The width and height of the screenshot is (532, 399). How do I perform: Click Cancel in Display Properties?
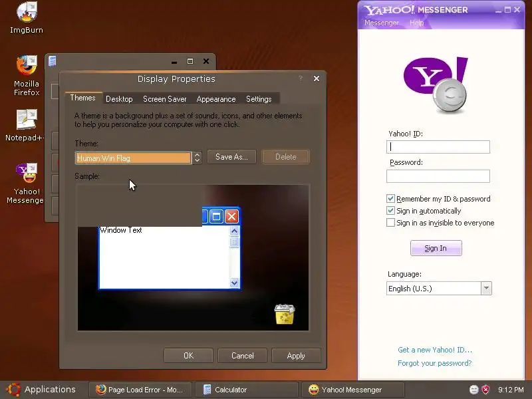click(242, 356)
